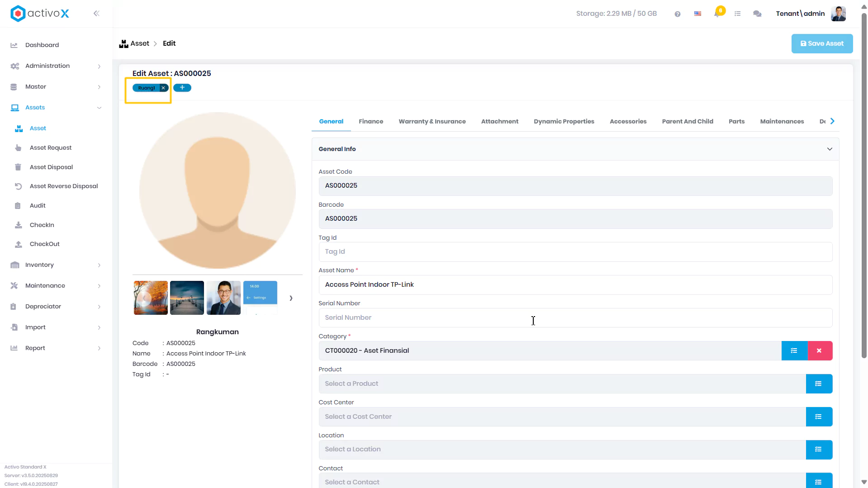The width and height of the screenshot is (868, 488).
Task: Show next image thumbnails arrow
Action: pos(291,298)
